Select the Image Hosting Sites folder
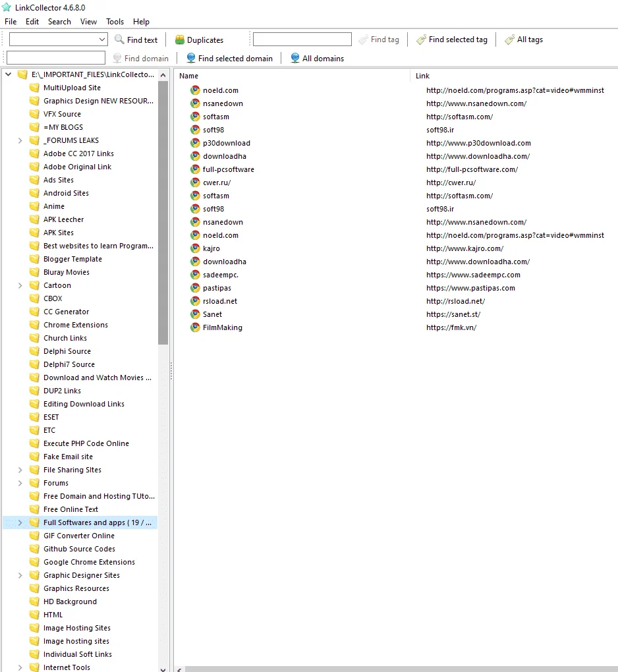 [x=77, y=628]
